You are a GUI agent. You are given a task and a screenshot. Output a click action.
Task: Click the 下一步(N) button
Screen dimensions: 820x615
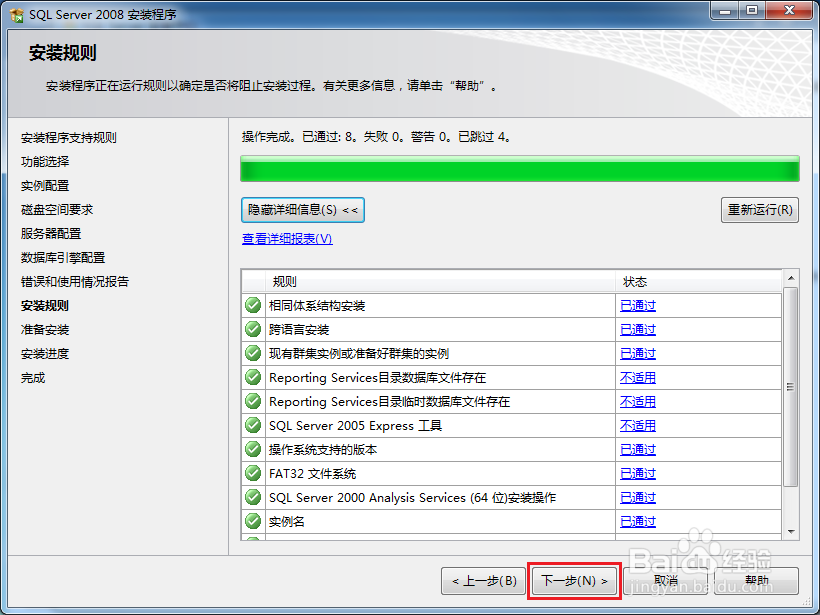(573, 581)
